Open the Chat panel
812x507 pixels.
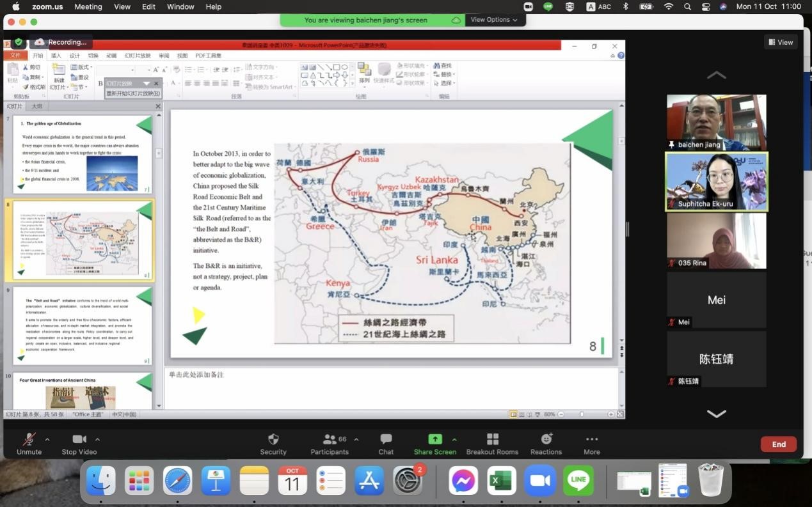click(x=386, y=439)
